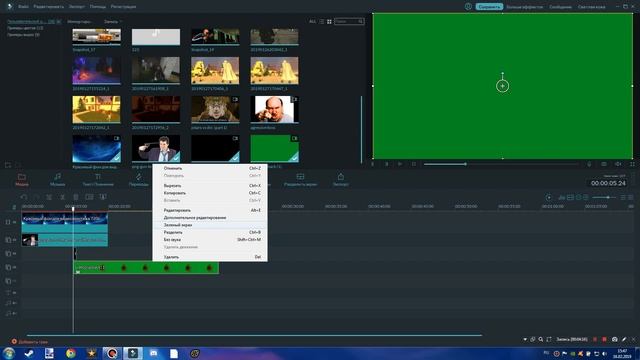
Task: Select the blue background clip on the top track
Action: coord(64,223)
